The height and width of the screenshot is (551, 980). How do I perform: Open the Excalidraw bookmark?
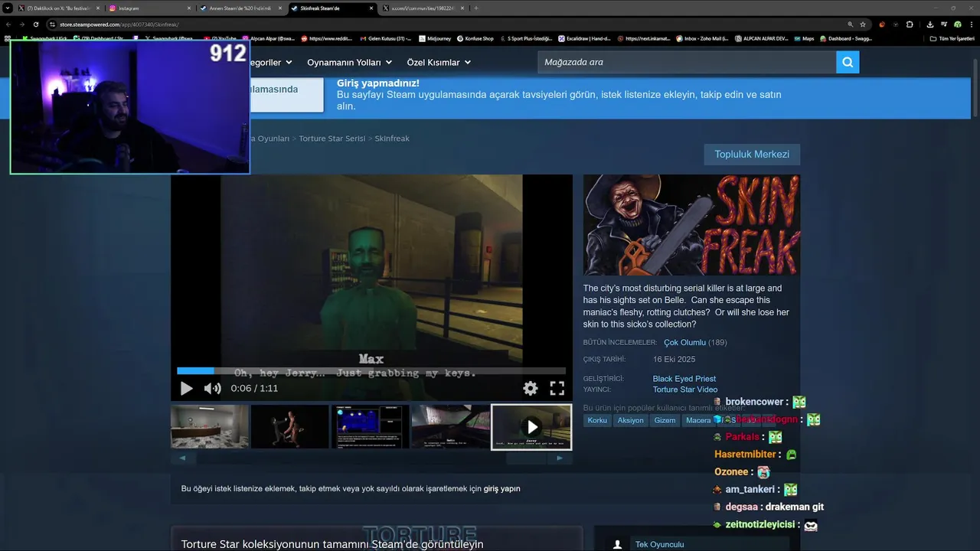[584, 38]
